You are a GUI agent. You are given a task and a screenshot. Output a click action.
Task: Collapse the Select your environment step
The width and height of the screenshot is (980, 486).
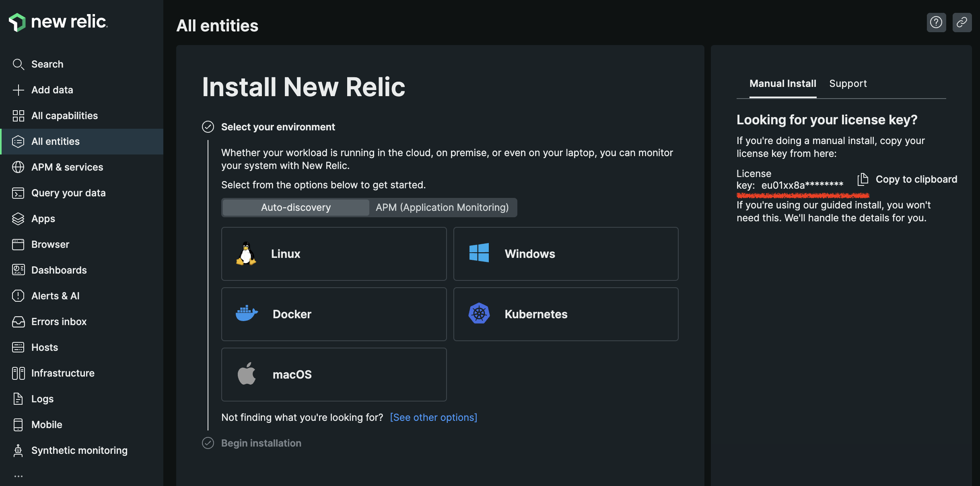(x=208, y=127)
